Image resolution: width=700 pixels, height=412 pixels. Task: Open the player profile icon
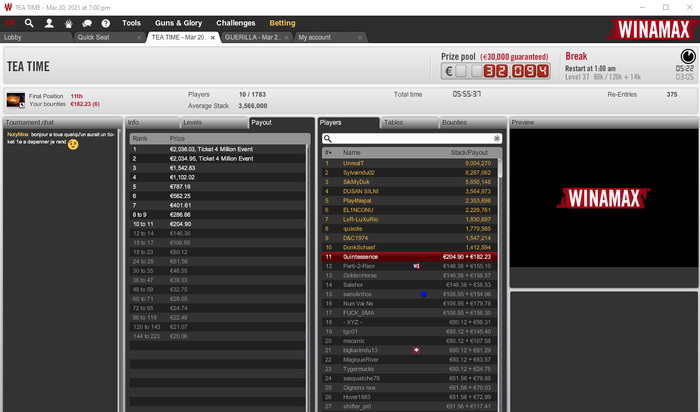click(49, 23)
